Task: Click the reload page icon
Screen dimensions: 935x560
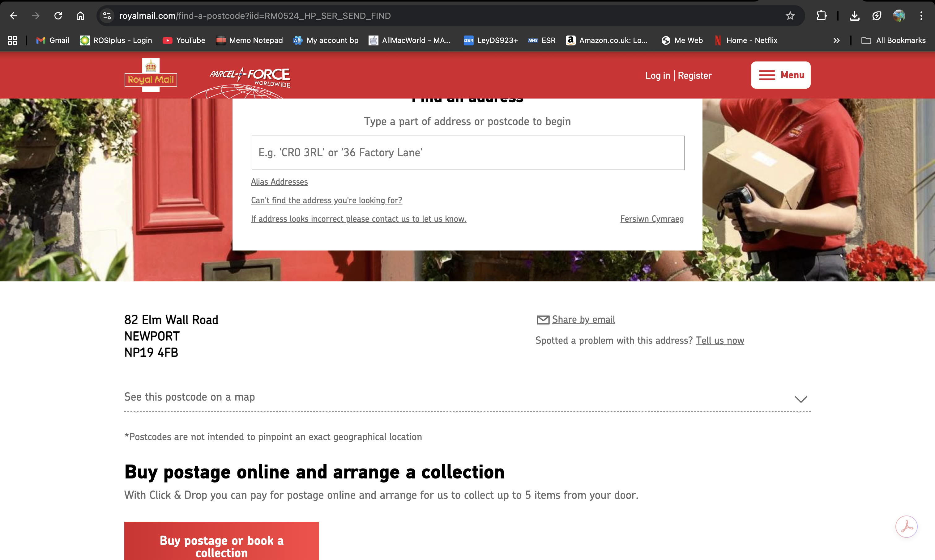Action: point(58,16)
